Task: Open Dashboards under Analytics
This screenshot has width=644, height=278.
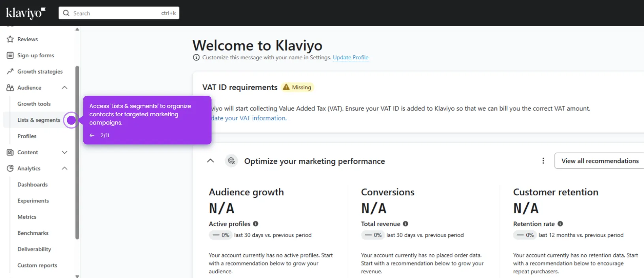Action: click(x=32, y=185)
